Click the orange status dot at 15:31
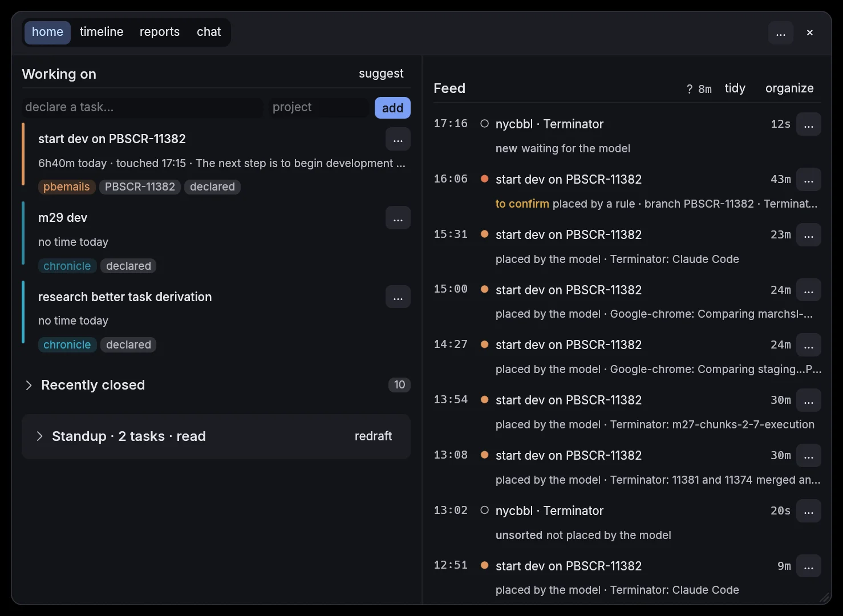 (484, 234)
